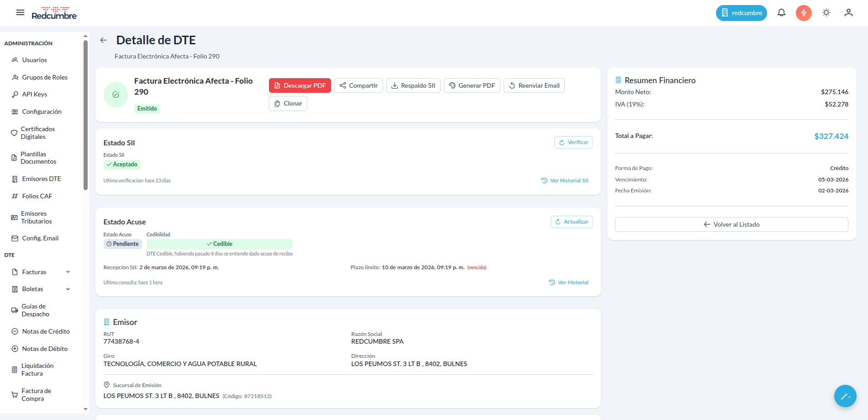Click the Resumen Financiero icon
The height and width of the screenshot is (420, 868).
click(x=618, y=80)
